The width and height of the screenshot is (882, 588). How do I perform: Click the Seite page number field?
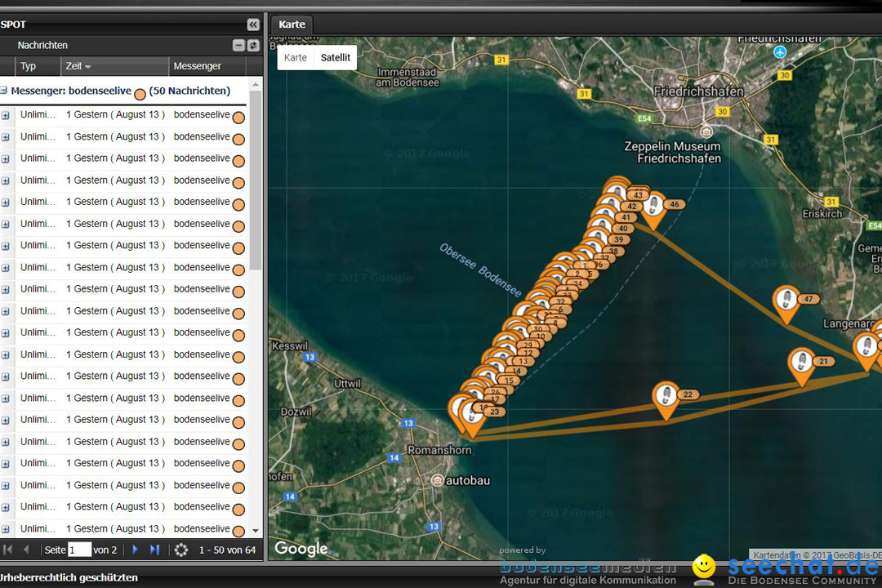click(79, 550)
